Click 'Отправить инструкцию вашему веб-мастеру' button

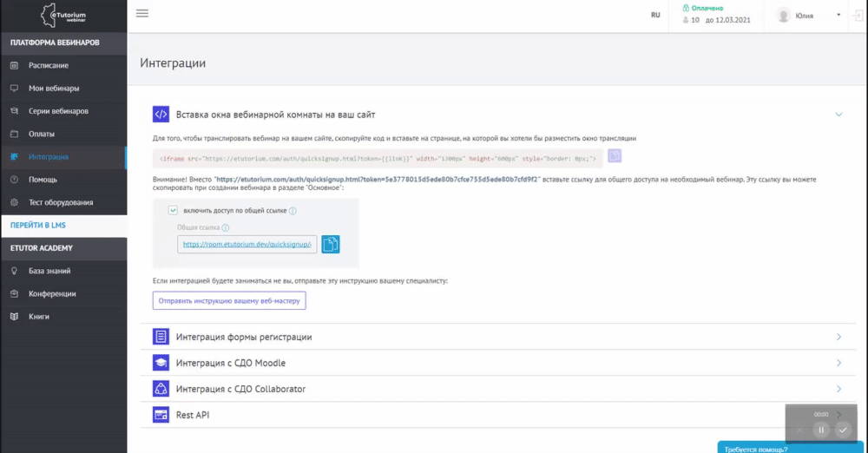229,300
